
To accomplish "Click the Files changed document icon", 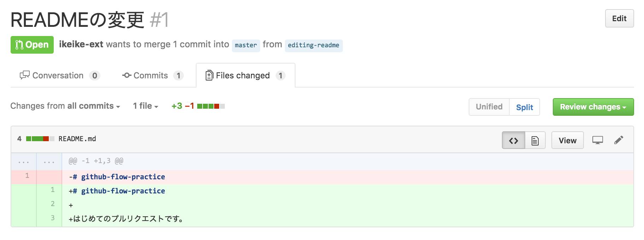I will tap(209, 75).
